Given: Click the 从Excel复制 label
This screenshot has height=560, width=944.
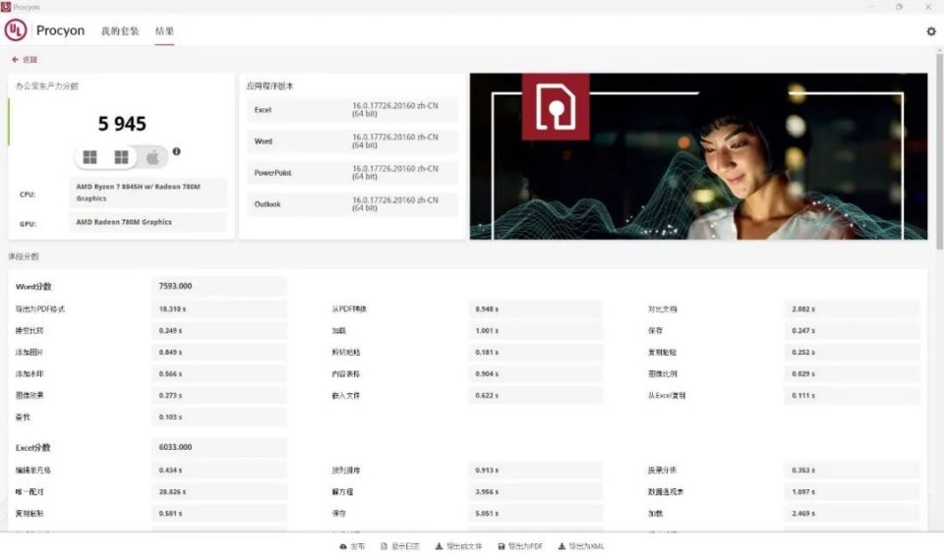Looking at the screenshot, I should [x=667, y=396].
